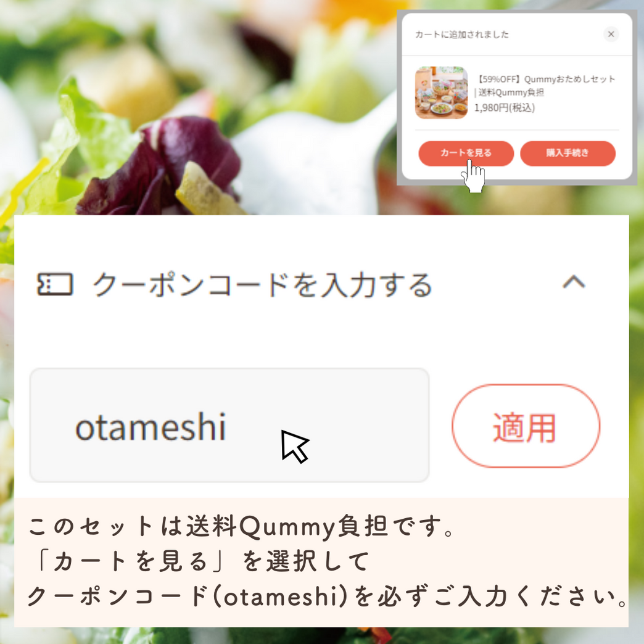Click the hand pointer icon below カートを見る
Image resolution: width=644 pixels, height=644 pixels.
pos(473,176)
